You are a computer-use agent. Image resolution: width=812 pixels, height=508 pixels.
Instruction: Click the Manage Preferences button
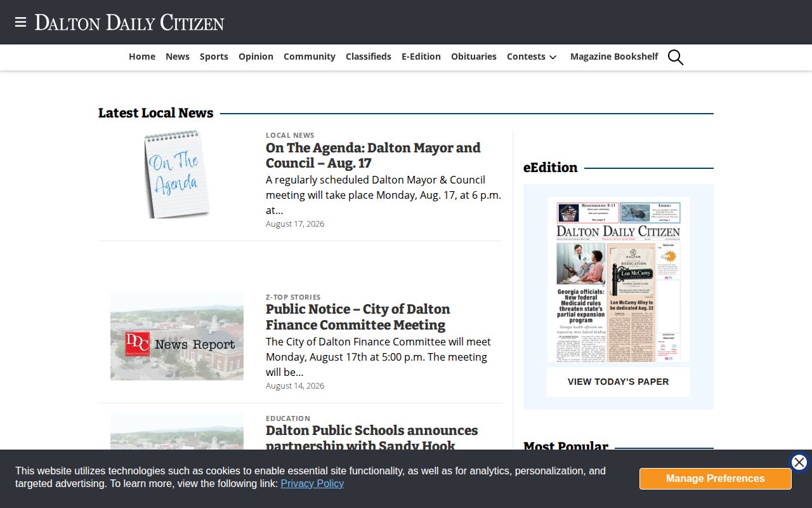click(716, 479)
